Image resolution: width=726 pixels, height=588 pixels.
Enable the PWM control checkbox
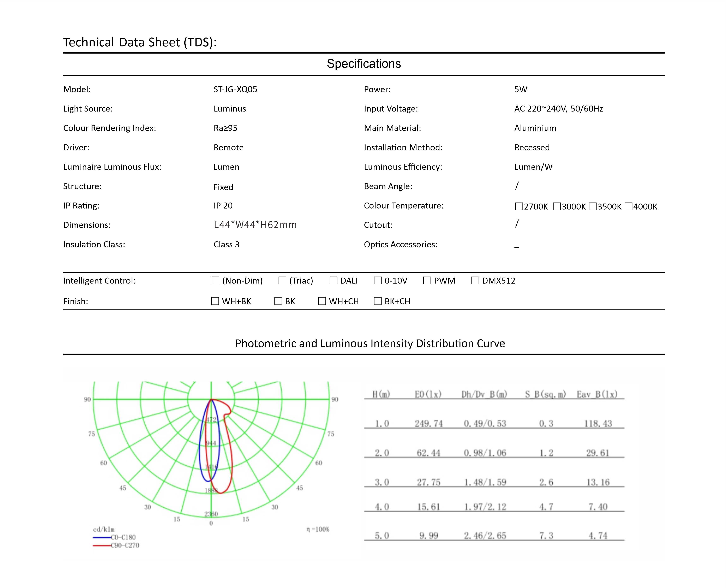(427, 281)
